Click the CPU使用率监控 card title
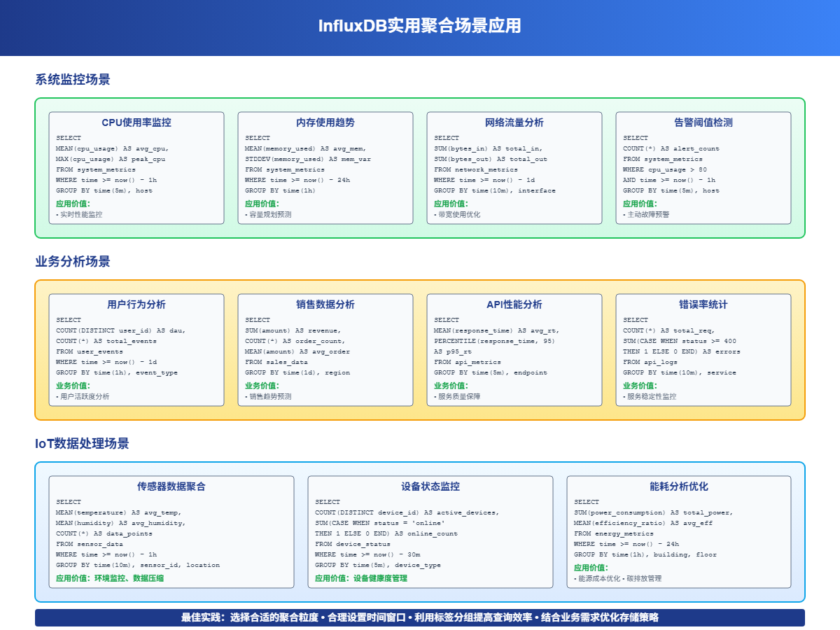The image size is (840, 630). point(134,122)
